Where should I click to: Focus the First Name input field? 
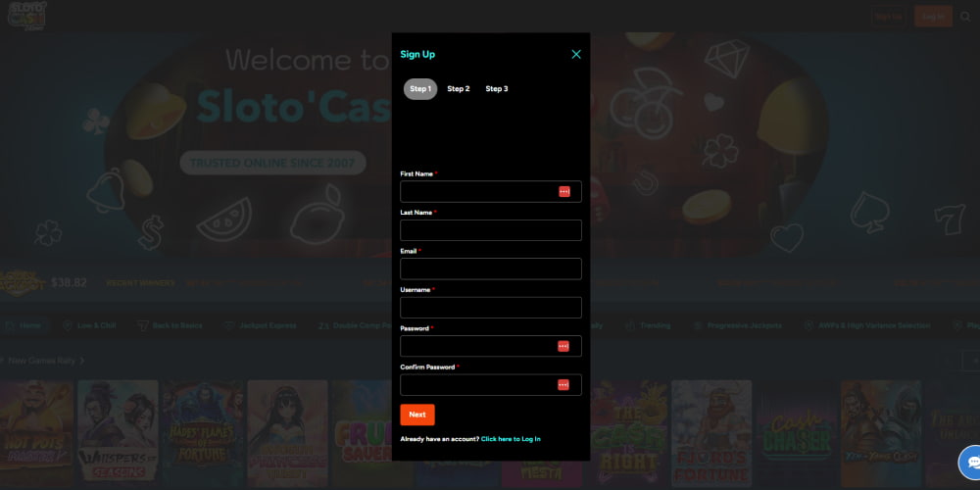coord(491,192)
